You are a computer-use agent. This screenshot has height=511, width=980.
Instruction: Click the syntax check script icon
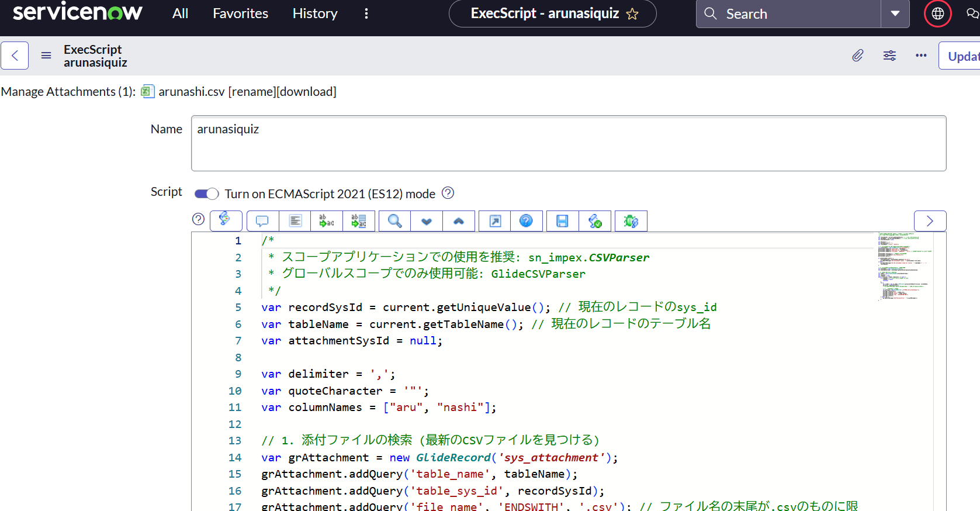(x=595, y=221)
